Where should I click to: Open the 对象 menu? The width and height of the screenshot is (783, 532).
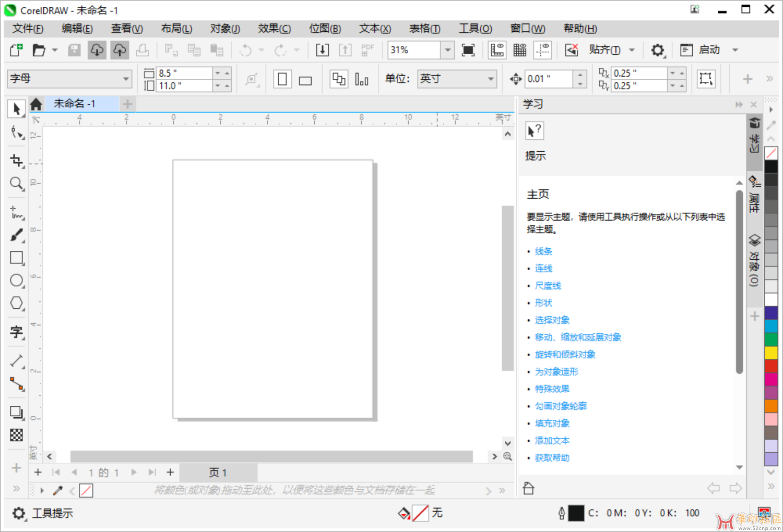(225, 29)
